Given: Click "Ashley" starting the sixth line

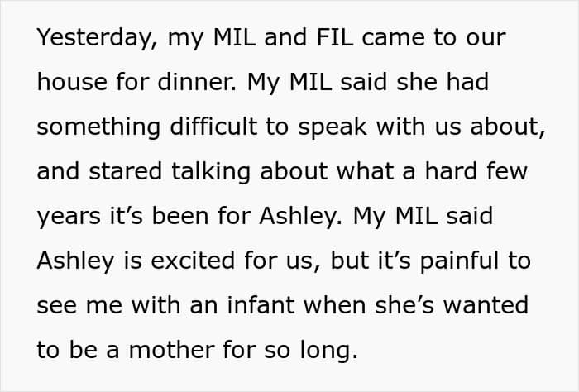Looking at the screenshot, I should coord(76,261).
